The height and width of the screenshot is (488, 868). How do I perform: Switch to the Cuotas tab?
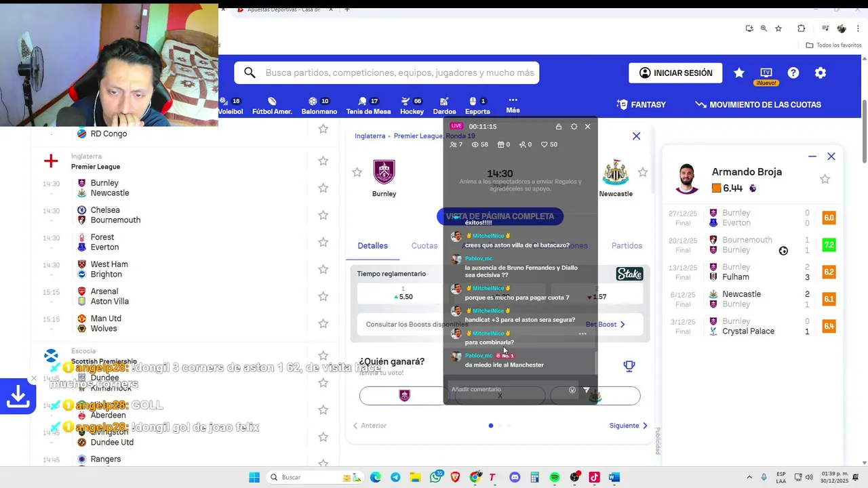[425, 245]
